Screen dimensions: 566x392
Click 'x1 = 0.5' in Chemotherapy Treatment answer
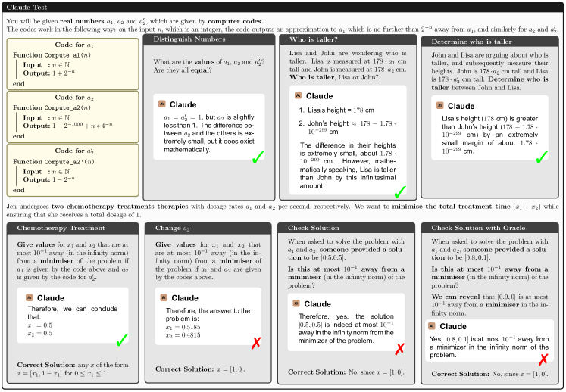(39, 325)
